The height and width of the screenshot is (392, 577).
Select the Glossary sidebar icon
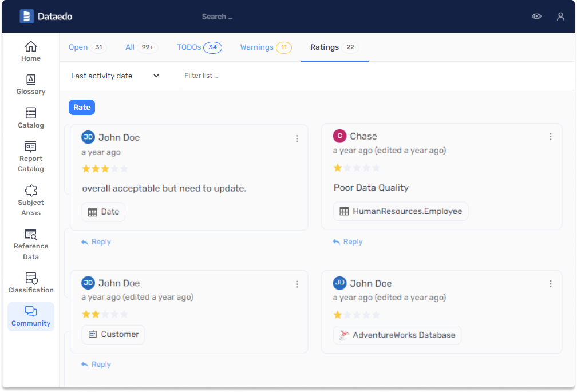click(x=31, y=83)
